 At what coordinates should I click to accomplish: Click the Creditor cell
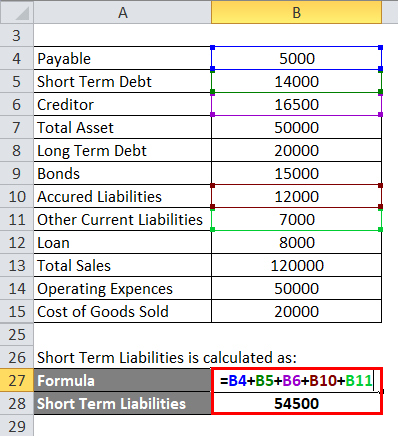pos(122,104)
